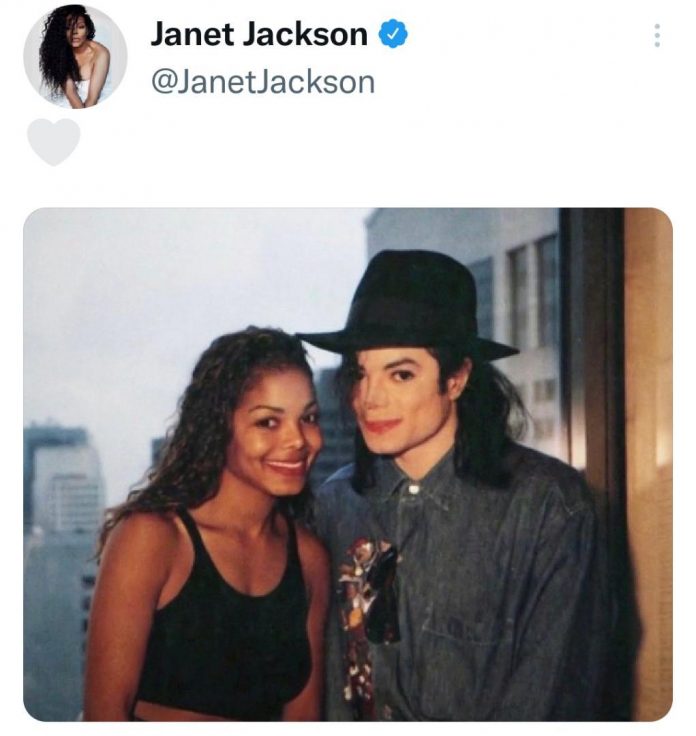
Task: Click the white collar button on denim shirt
Action: point(413,489)
